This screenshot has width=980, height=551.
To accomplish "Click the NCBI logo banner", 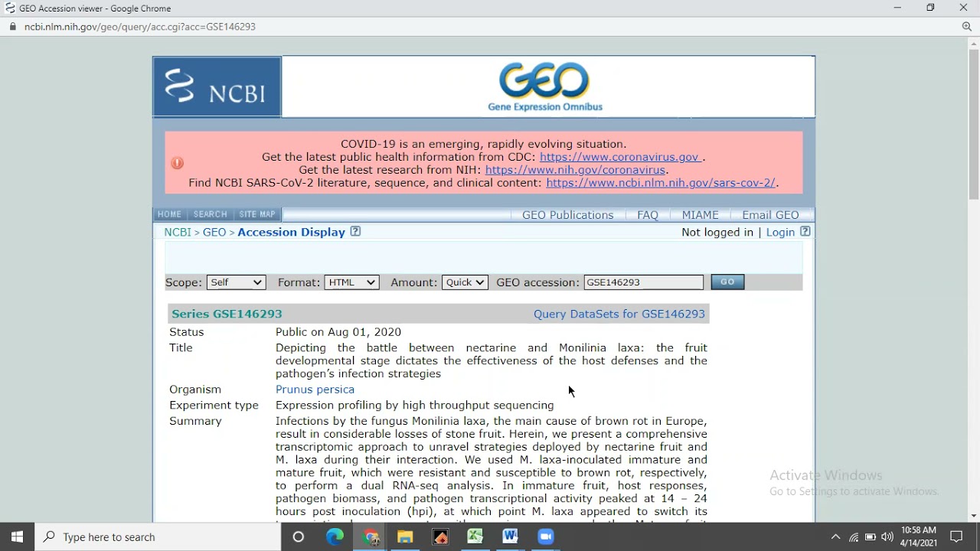I will click(217, 86).
